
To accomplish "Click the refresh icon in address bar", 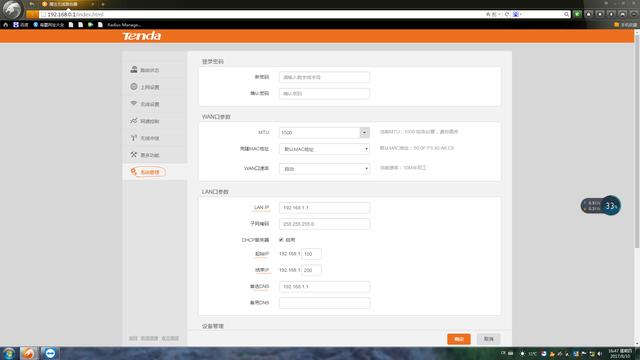I will point(507,14).
